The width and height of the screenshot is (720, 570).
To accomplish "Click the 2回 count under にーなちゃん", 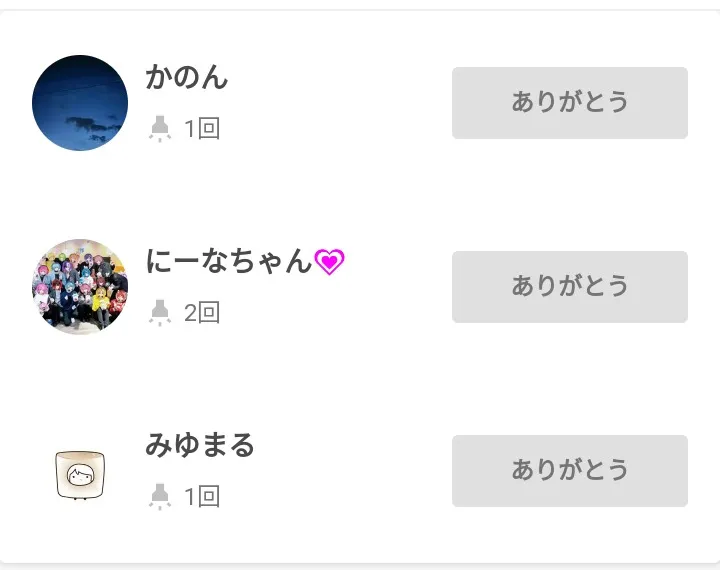I will coord(202,313).
